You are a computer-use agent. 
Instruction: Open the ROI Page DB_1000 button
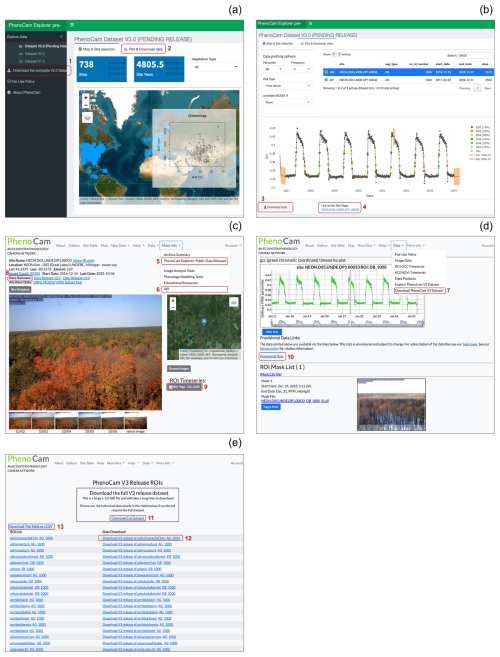(x=184, y=387)
